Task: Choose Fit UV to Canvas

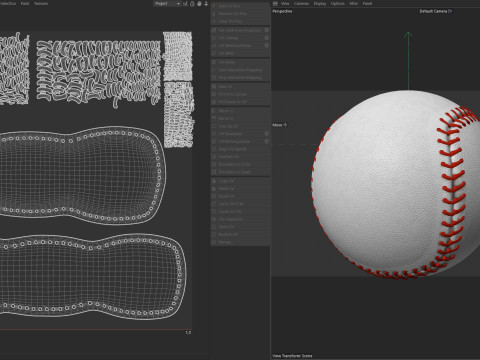Action: [x=240, y=94]
